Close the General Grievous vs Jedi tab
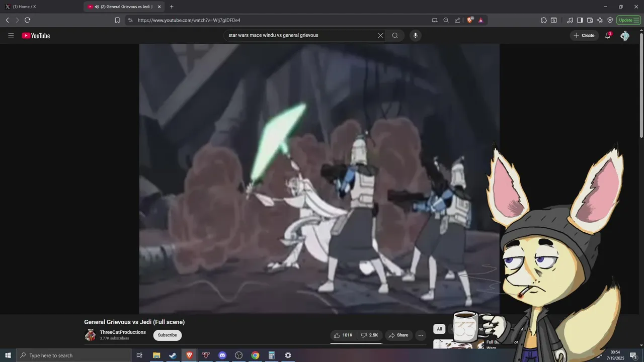 159,7
